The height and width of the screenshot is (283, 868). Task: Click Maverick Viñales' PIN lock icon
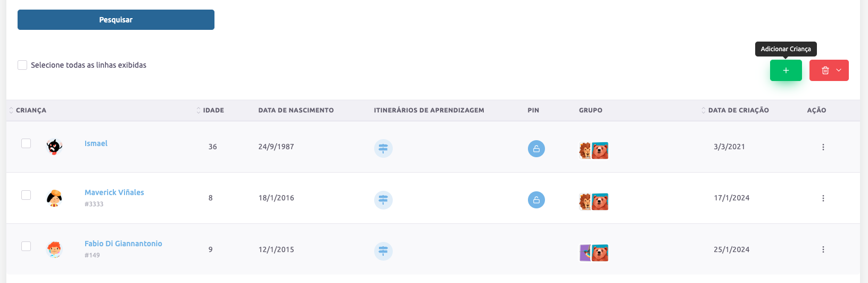coord(536,200)
